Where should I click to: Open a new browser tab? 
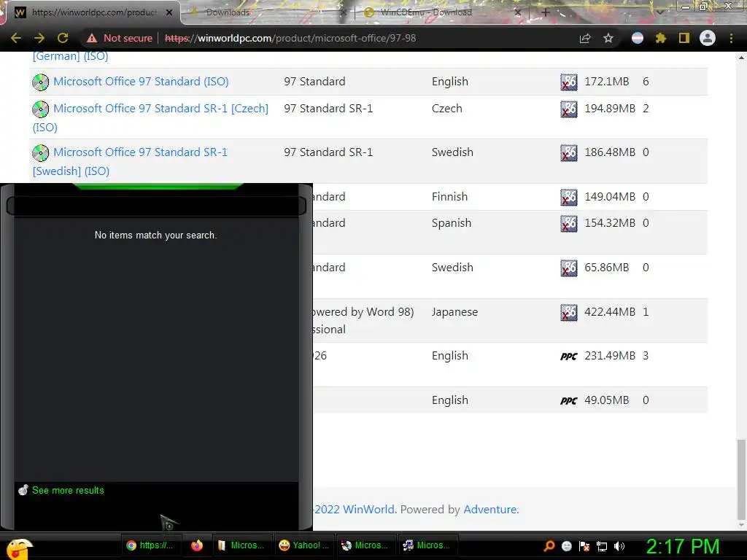[x=546, y=12]
